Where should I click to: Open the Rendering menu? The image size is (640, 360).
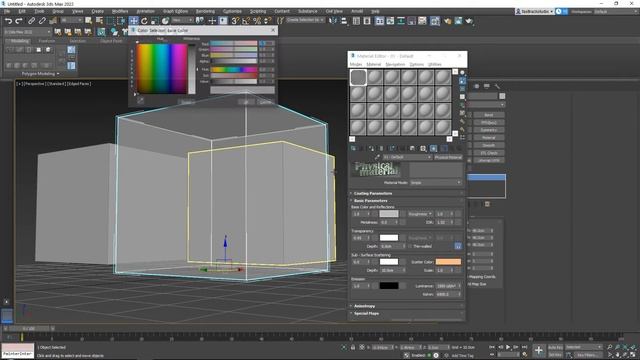tap(205, 11)
